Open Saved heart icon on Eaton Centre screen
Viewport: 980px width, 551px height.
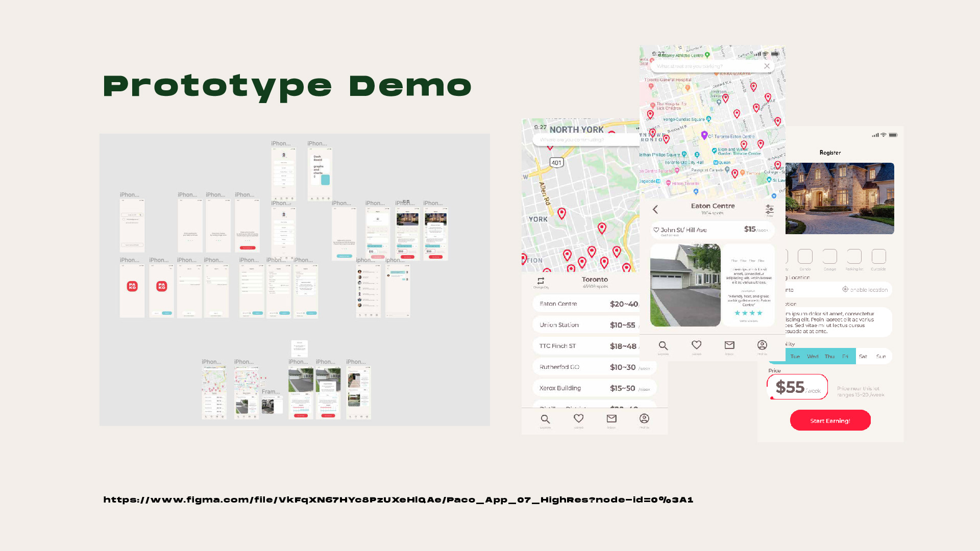coord(696,345)
